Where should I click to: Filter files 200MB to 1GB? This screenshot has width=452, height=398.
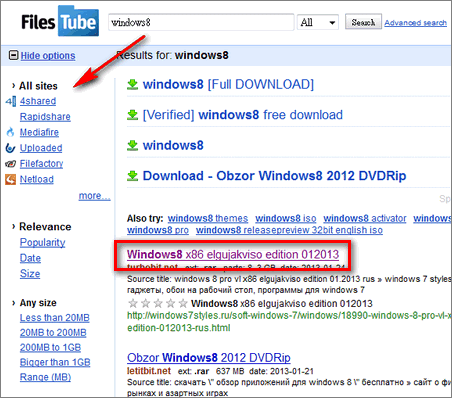[50, 348]
